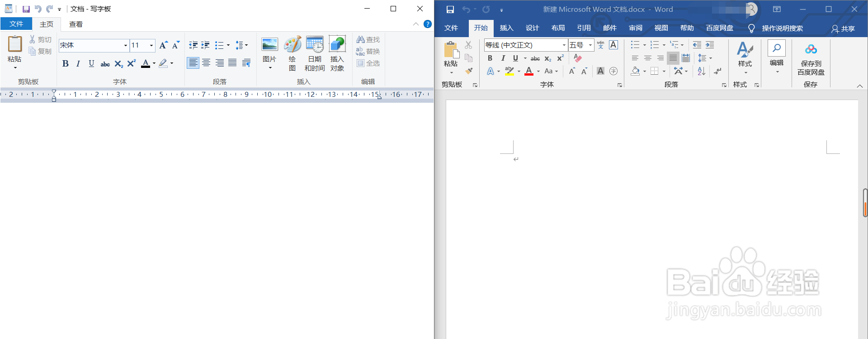Open Word 样式 styles gallery
Image resolution: width=868 pixels, height=339 pixels.
(745, 57)
